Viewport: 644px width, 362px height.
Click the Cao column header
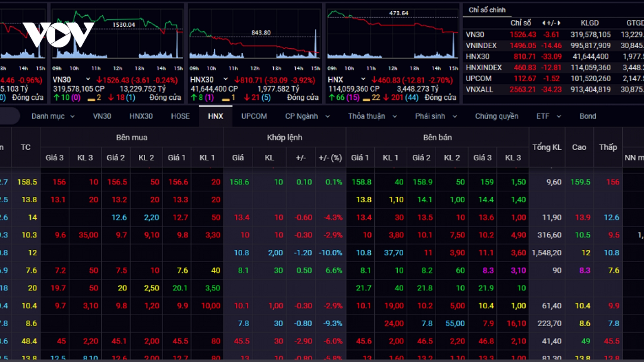pos(579,147)
